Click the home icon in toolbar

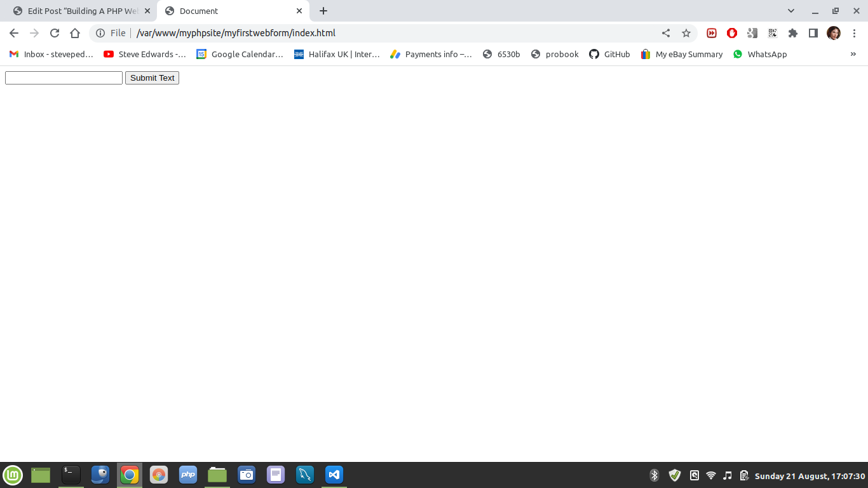coord(75,33)
